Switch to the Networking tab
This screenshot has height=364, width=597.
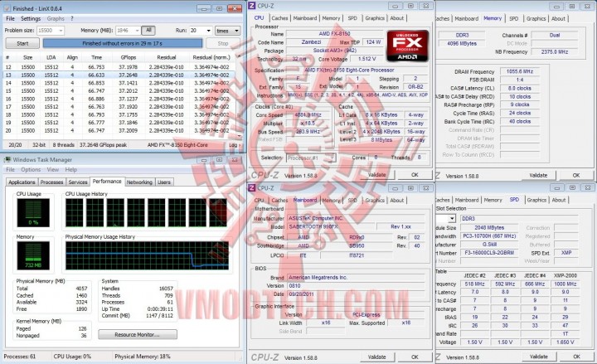pos(139,182)
